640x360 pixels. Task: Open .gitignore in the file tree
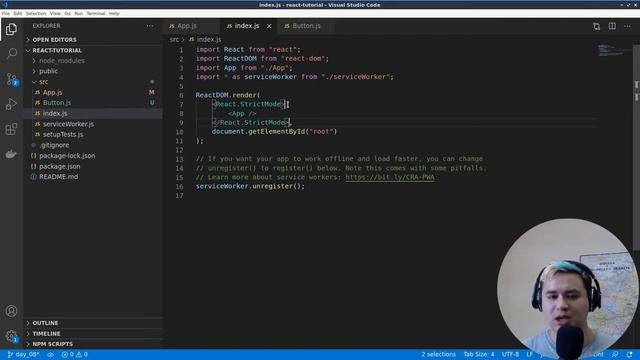pyautogui.click(x=93, y=145)
